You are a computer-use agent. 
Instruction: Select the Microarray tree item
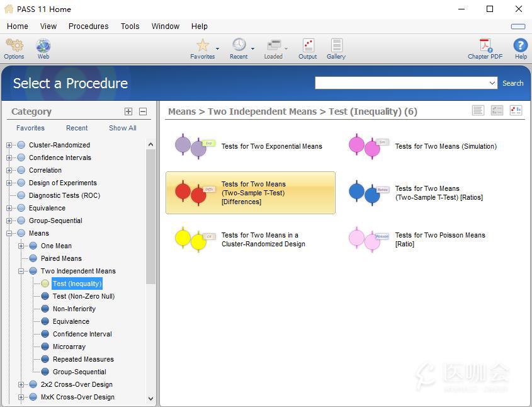[69, 347]
